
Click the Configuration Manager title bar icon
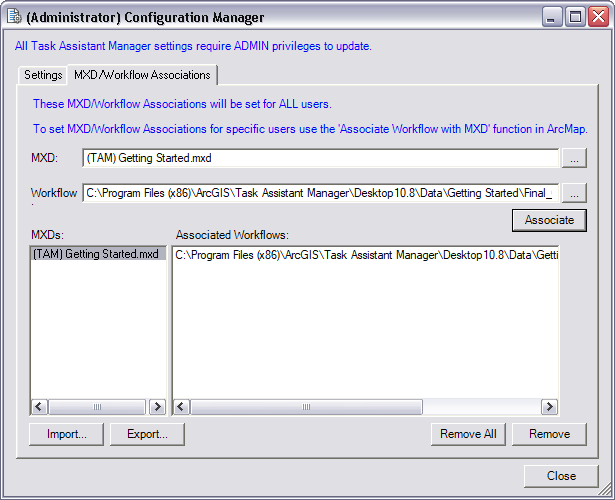coord(15,17)
